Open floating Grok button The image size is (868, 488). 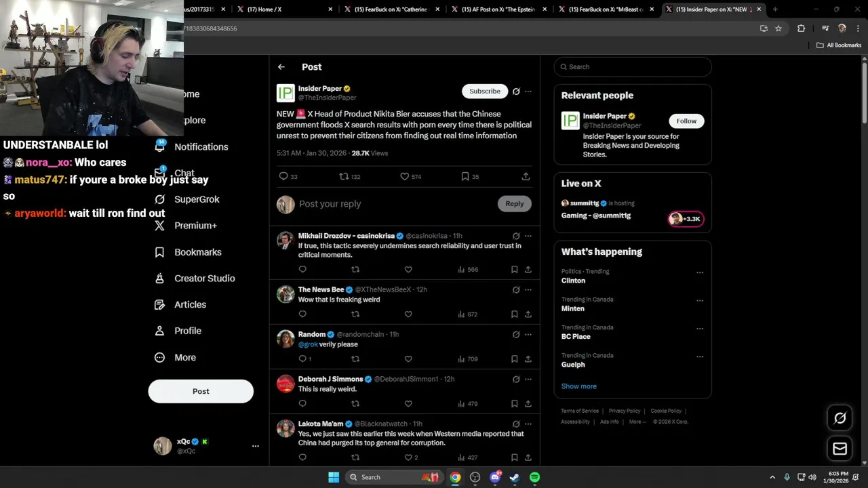(x=840, y=418)
